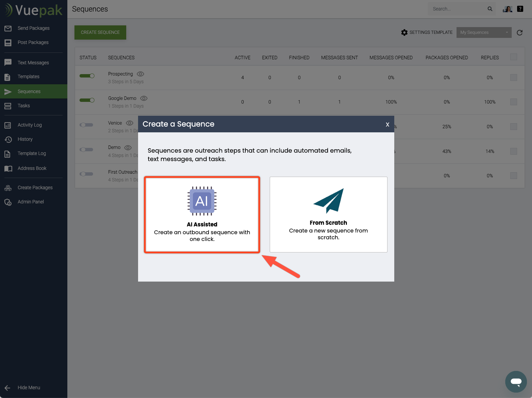Show Prospecting sequence preview eye icon

point(140,74)
